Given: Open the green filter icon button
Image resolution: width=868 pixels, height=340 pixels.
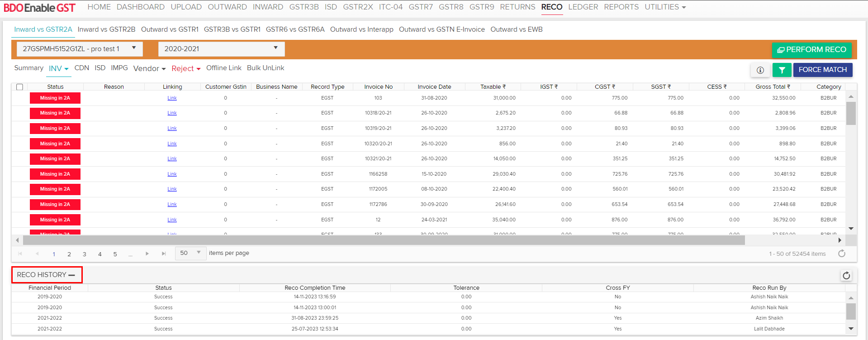Looking at the screenshot, I should coord(782,70).
